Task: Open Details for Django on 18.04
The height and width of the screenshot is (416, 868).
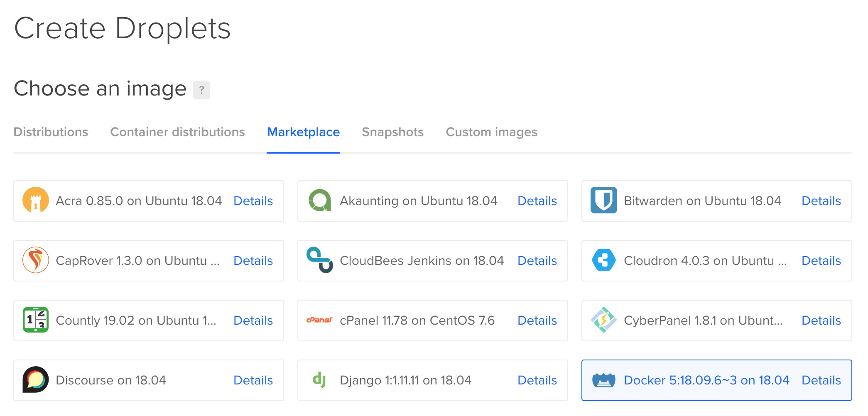Action: point(537,380)
